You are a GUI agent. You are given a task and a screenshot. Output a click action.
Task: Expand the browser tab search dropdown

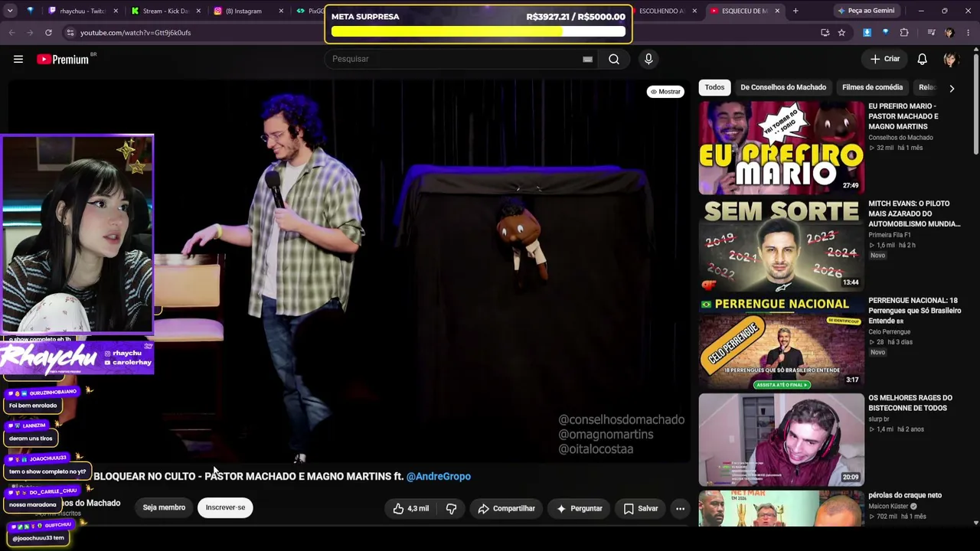[x=10, y=11]
